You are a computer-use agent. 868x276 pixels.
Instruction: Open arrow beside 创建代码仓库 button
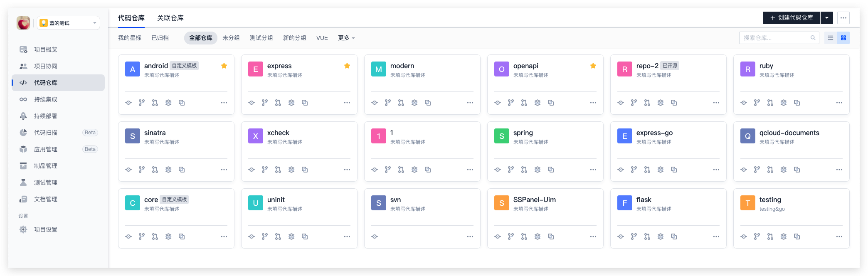[827, 18]
